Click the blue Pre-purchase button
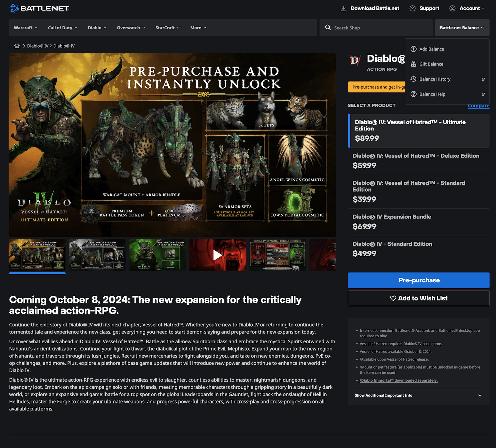Screen dimensions: 496x448 click(x=419, y=280)
